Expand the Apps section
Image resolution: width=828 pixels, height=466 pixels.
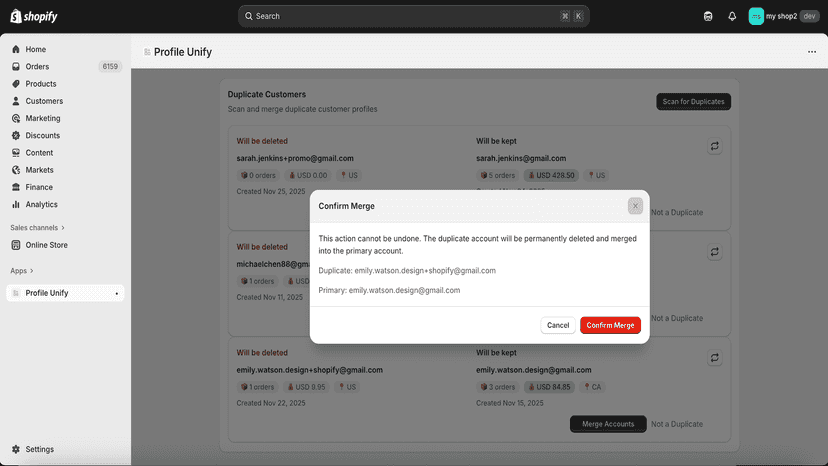pyautogui.click(x=22, y=271)
